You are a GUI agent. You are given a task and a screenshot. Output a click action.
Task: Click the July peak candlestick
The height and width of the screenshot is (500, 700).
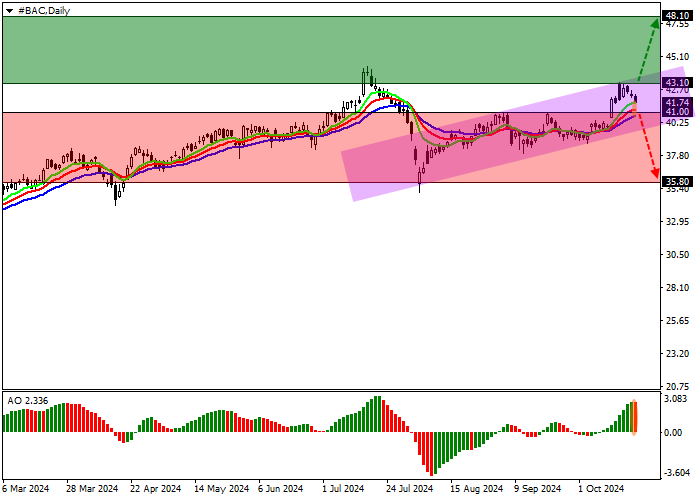tap(367, 79)
